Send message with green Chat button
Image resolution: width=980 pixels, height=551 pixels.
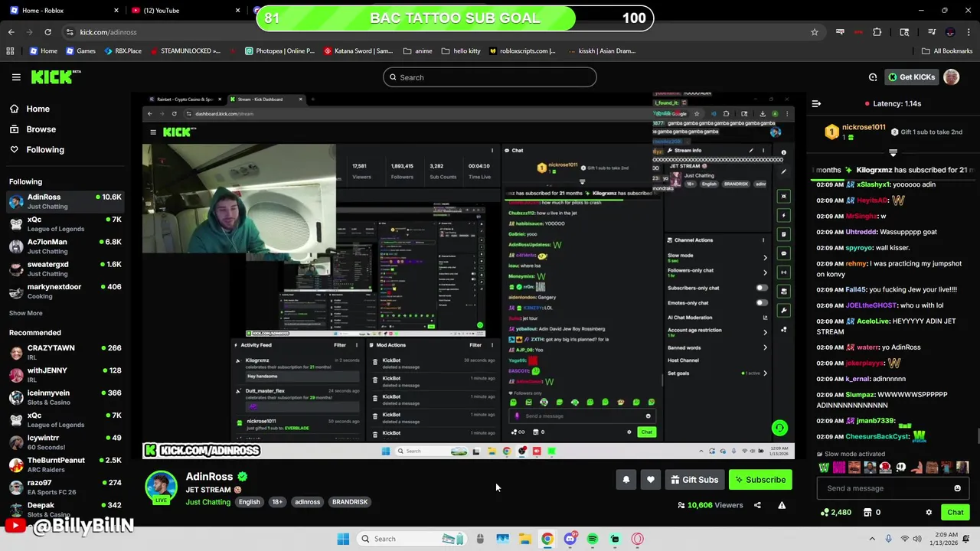coord(955,513)
